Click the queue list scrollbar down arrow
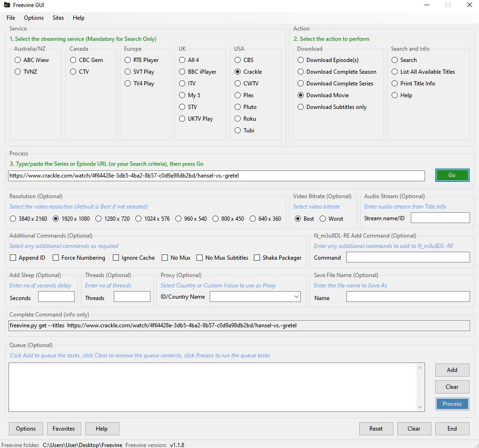479x448 pixels. coord(420,407)
